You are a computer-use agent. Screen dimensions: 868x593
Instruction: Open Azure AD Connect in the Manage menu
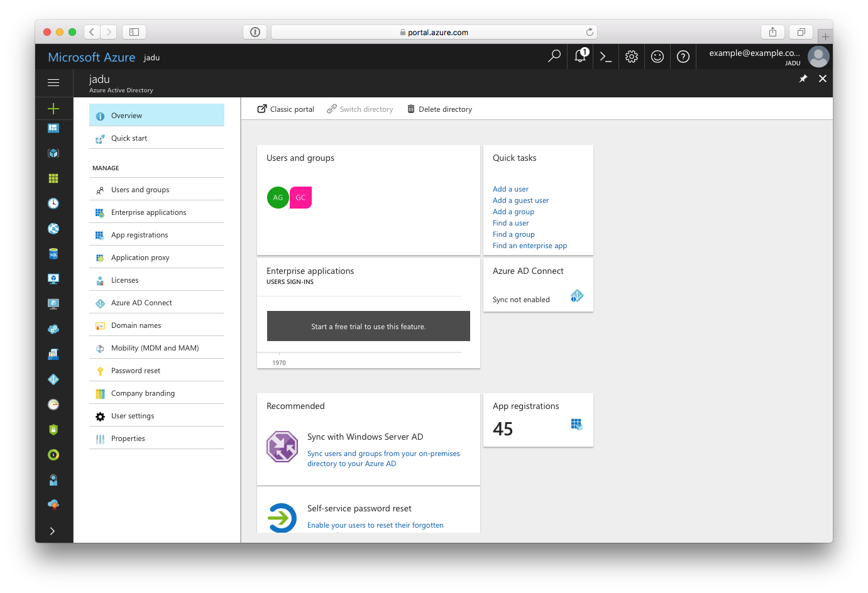157,303
